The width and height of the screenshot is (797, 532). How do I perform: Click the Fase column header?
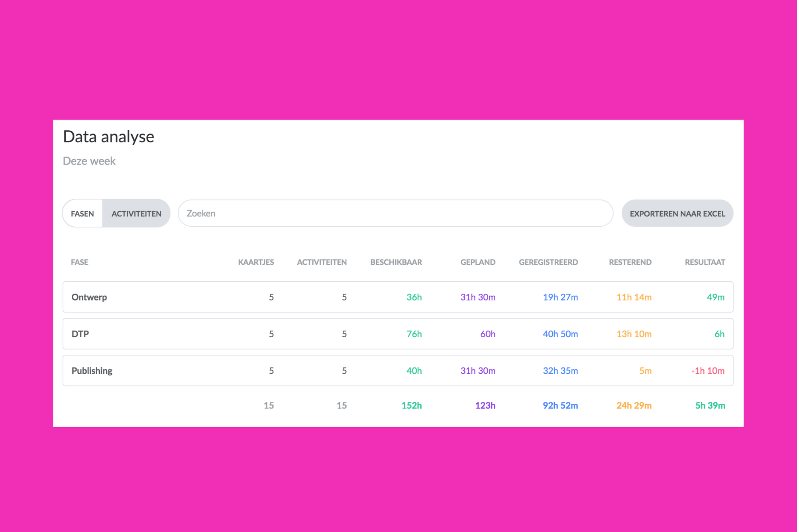(x=80, y=262)
